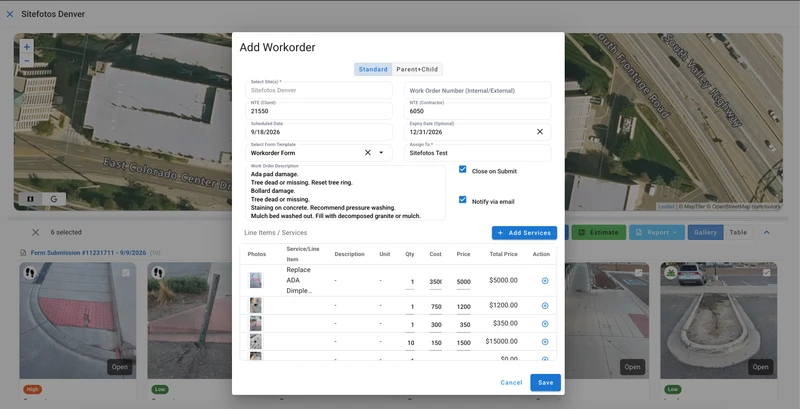Click the Add Services button
This screenshot has height=409, width=800.
[524, 233]
